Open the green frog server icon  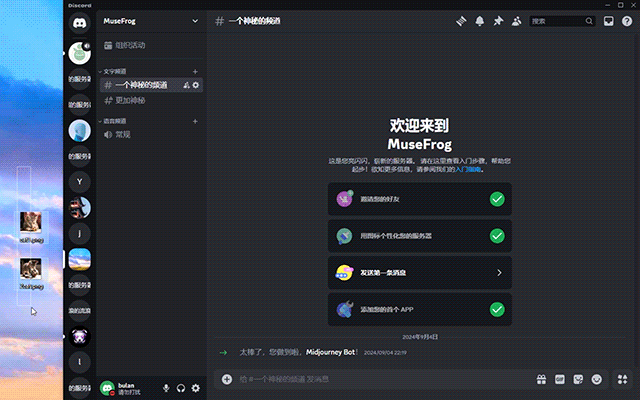pyautogui.click(x=79, y=53)
